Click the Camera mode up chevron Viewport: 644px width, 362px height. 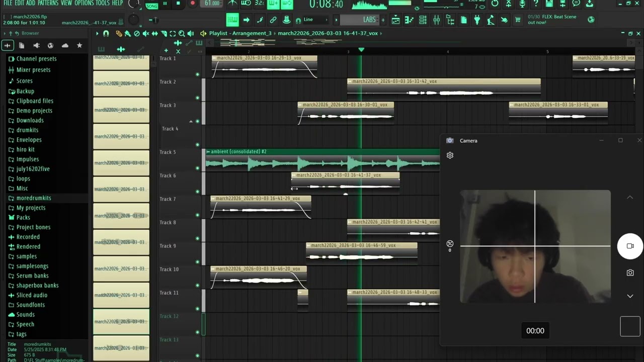click(x=630, y=198)
